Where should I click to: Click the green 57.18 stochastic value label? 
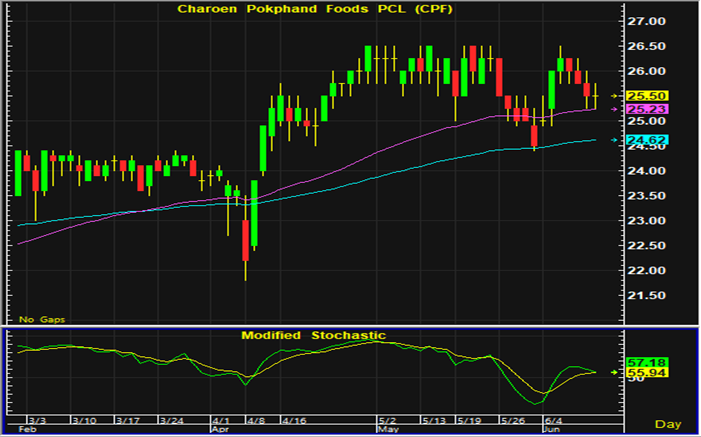pos(647,362)
